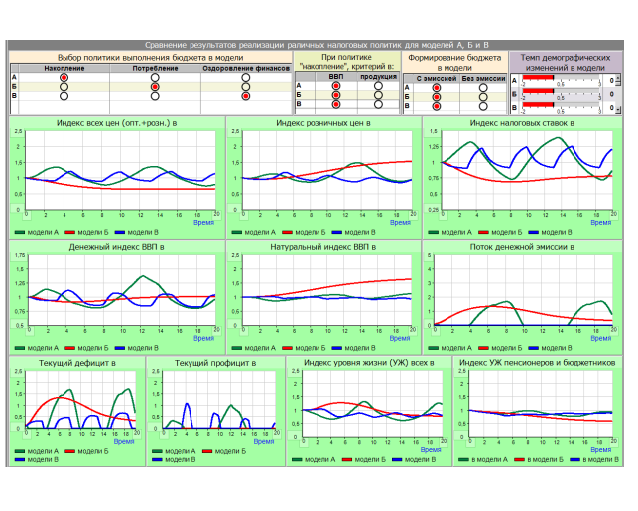Choose Оздоровление финансов for model А

pos(245,77)
